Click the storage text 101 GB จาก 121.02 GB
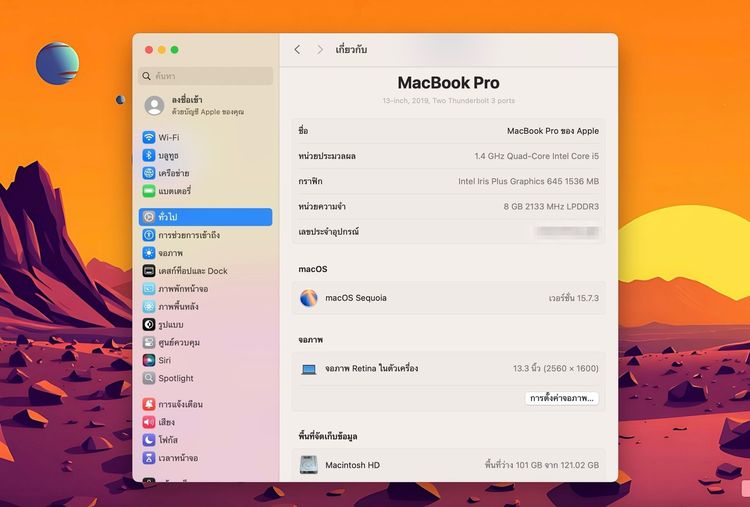Viewport: 750px width, 507px height. coord(541,465)
